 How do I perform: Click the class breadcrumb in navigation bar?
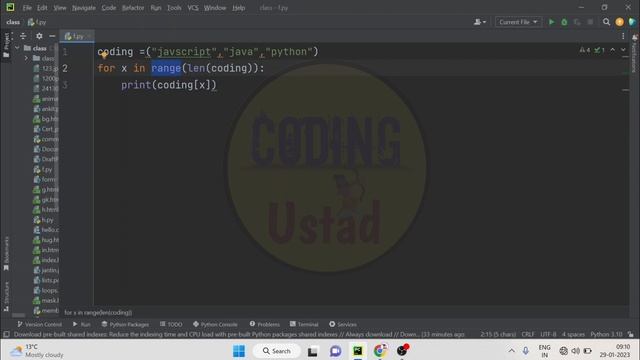pos(13,22)
